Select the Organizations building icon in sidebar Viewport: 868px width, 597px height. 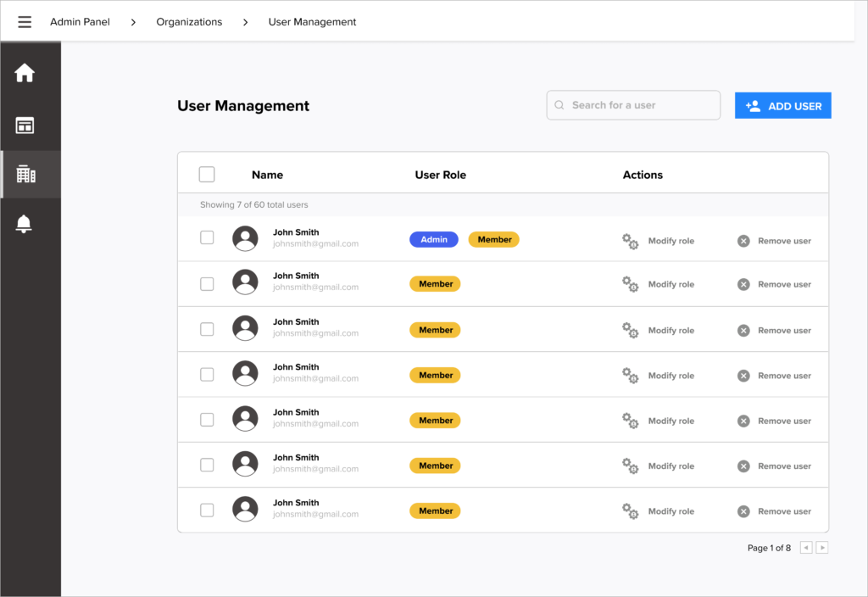(x=25, y=174)
